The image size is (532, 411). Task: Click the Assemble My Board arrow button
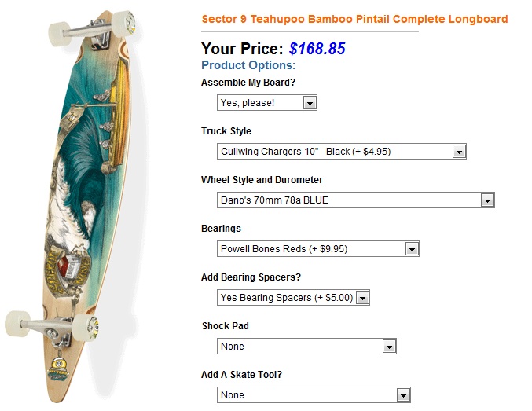click(x=310, y=103)
